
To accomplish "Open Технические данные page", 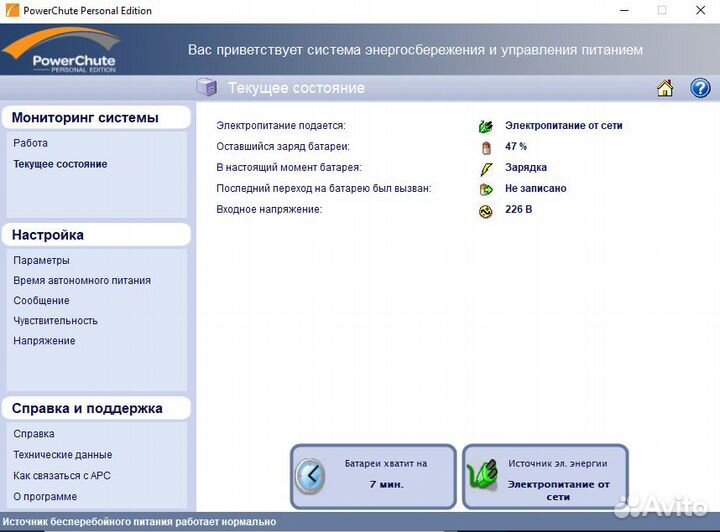I will tap(62, 455).
